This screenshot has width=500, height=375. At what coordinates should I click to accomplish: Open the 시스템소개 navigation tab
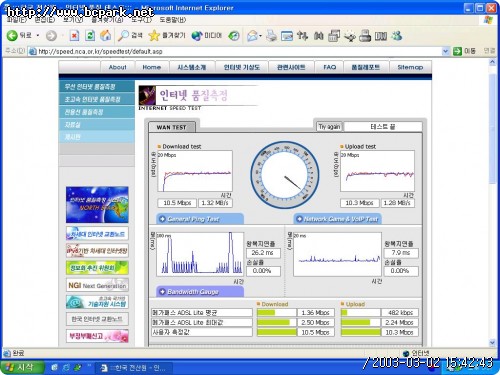tap(192, 67)
